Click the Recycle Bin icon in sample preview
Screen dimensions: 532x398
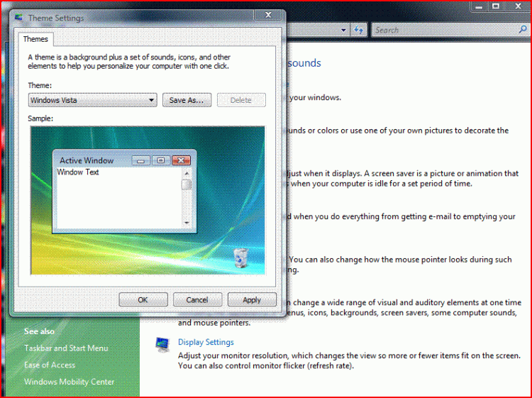240,258
